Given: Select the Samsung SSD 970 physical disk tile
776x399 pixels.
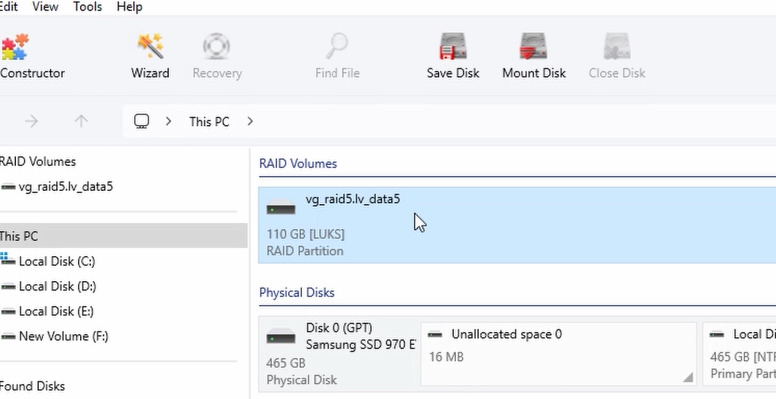Looking at the screenshot, I should [340, 354].
